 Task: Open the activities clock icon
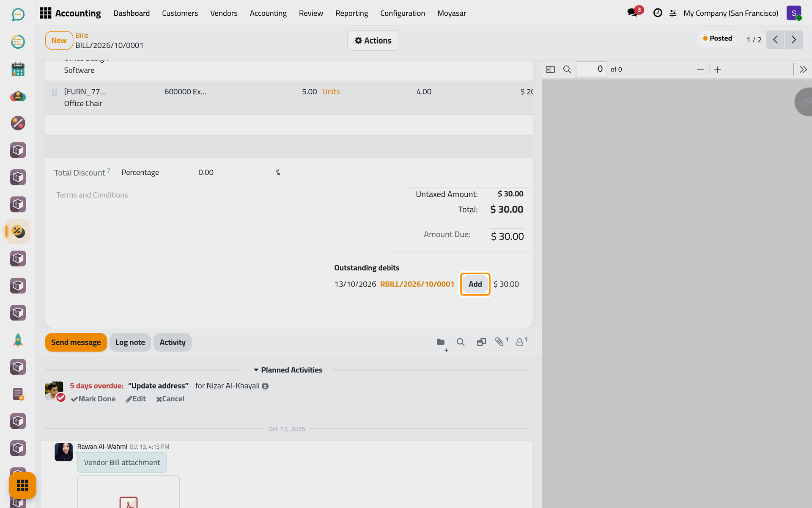pos(658,13)
